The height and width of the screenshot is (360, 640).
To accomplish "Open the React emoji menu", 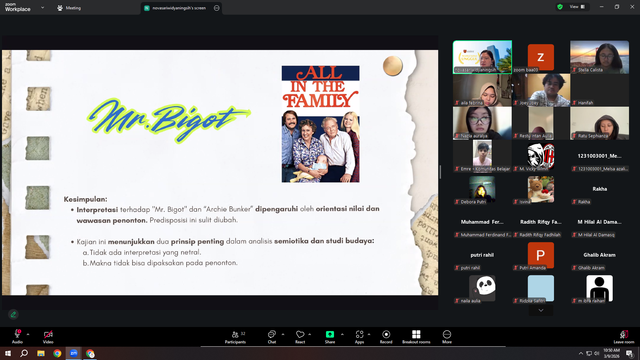I will (x=300, y=337).
